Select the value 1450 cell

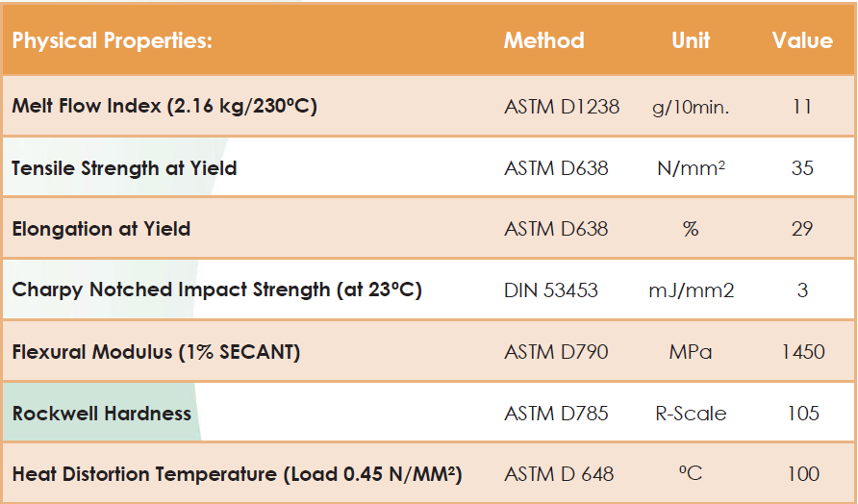tap(803, 351)
